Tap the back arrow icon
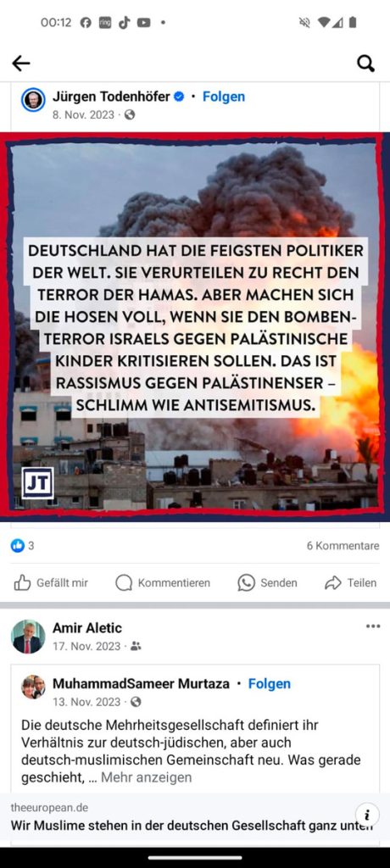Image resolution: width=390 pixels, height=868 pixels. (x=20, y=64)
